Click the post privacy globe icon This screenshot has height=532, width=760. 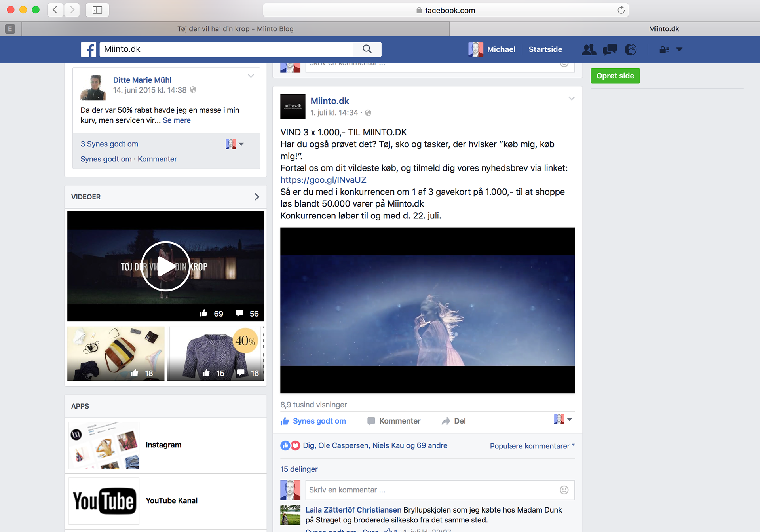coord(368,113)
